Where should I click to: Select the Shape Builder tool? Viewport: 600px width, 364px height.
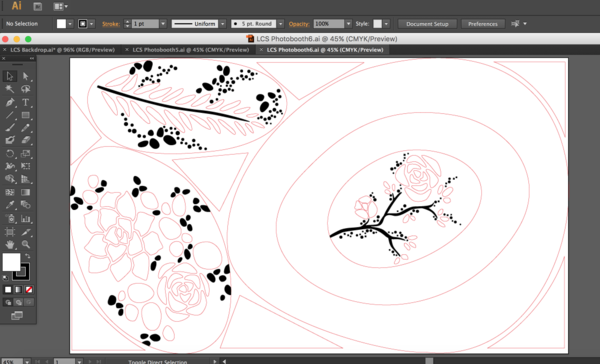(10, 179)
